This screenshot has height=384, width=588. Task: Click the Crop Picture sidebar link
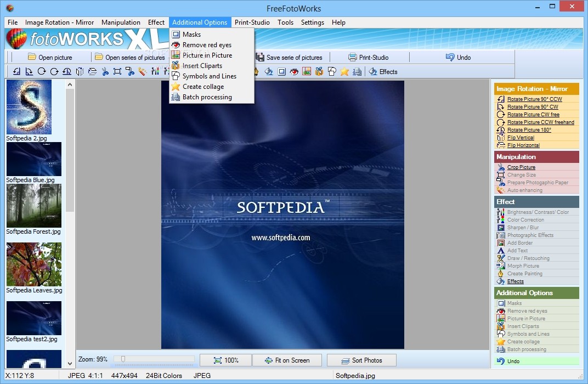pyautogui.click(x=521, y=167)
